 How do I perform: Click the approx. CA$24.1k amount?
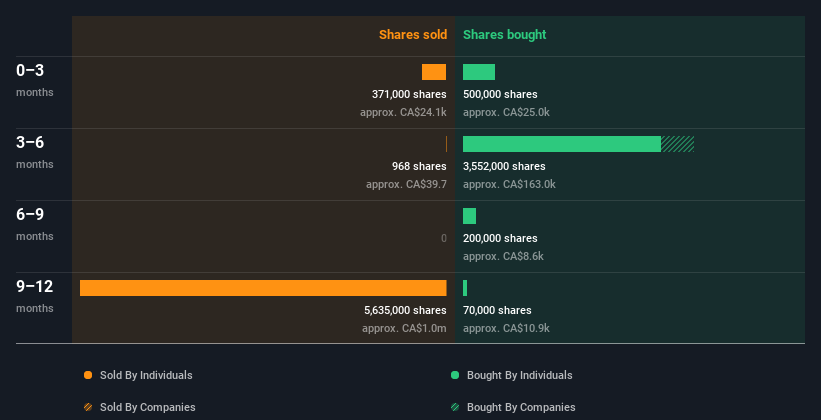[403, 112]
